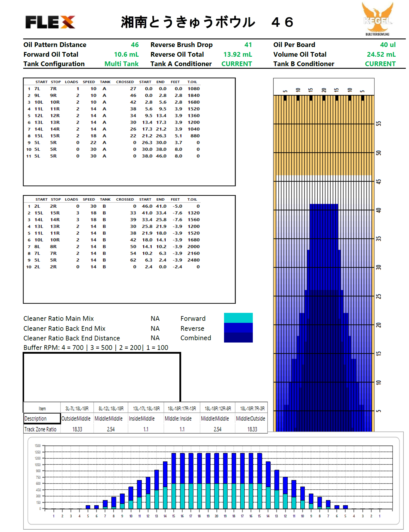Click the Forward Oil Total 10.6 mL value

(126, 55)
